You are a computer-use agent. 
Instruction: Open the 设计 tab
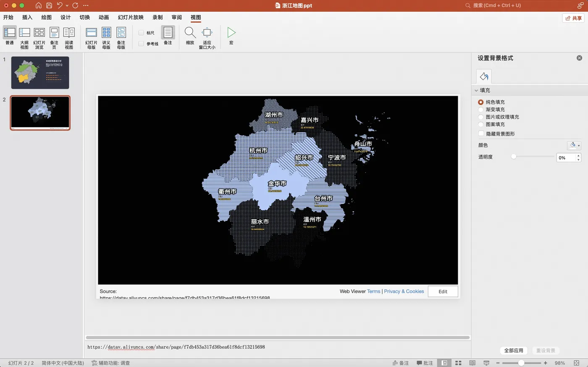click(66, 17)
